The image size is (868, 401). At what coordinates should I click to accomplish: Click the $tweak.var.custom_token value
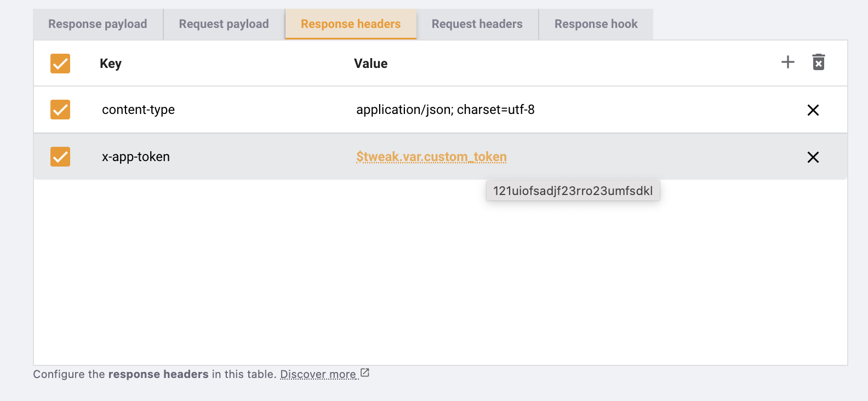tap(431, 157)
